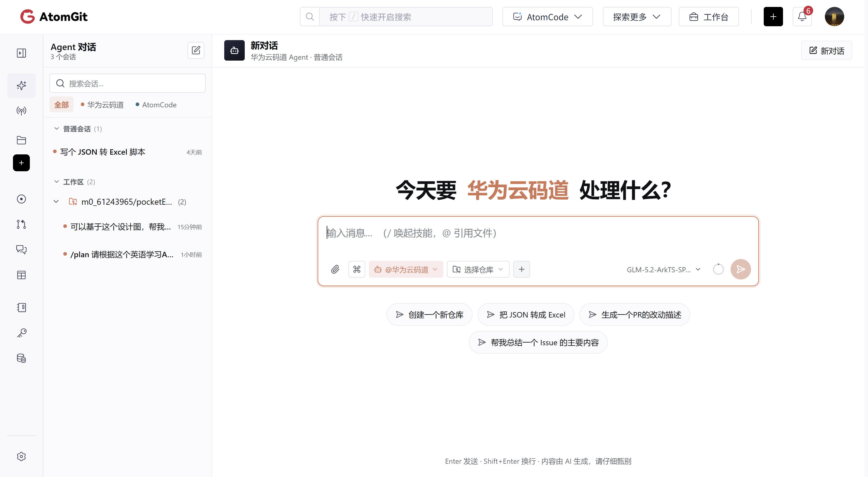Click the 把 JSON 转成 Excel suggestion
The height and width of the screenshot is (477, 868).
pos(526,314)
